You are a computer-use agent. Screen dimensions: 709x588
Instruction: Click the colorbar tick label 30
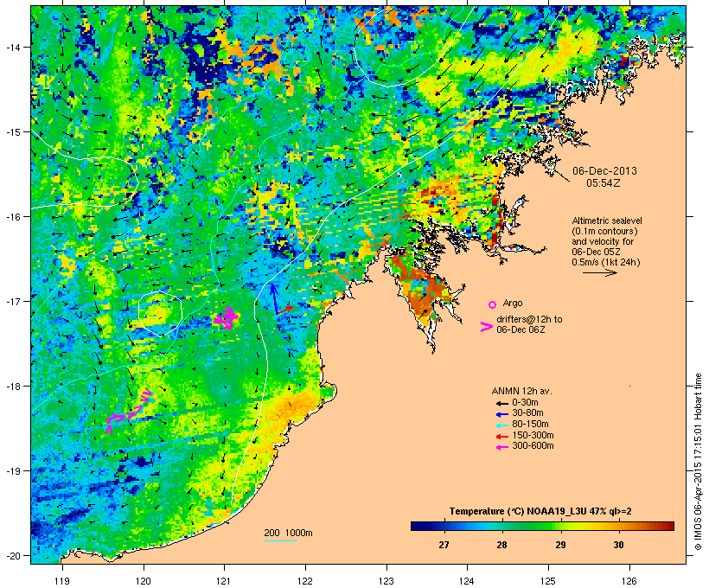(618, 545)
